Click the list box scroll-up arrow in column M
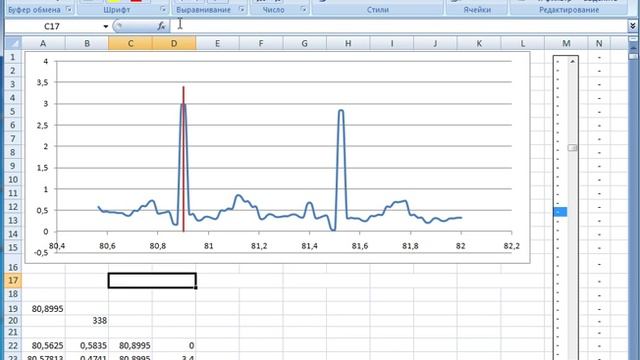This screenshot has height=360, width=640. pyautogui.click(x=573, y=62)
